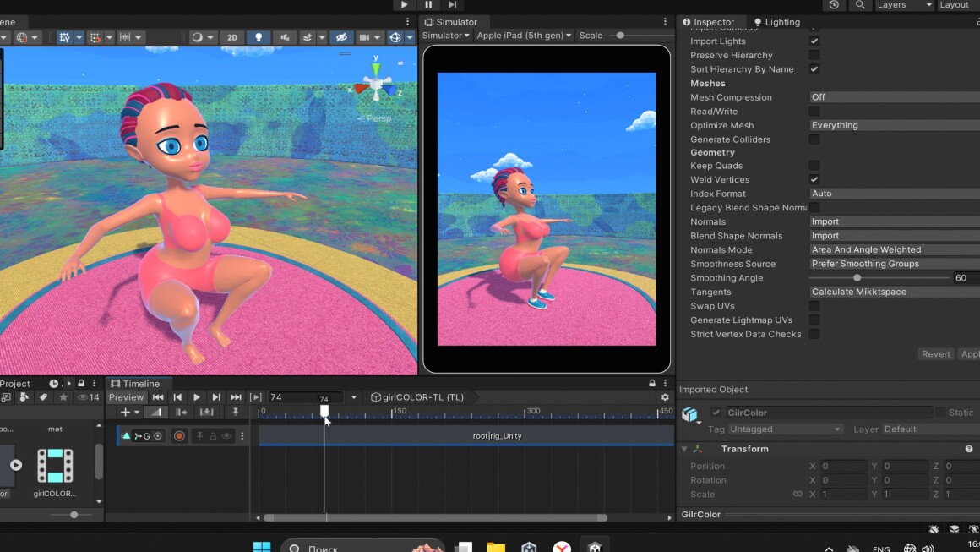Play the Timeline
This screenshot has height=552, width=980.
196,397
